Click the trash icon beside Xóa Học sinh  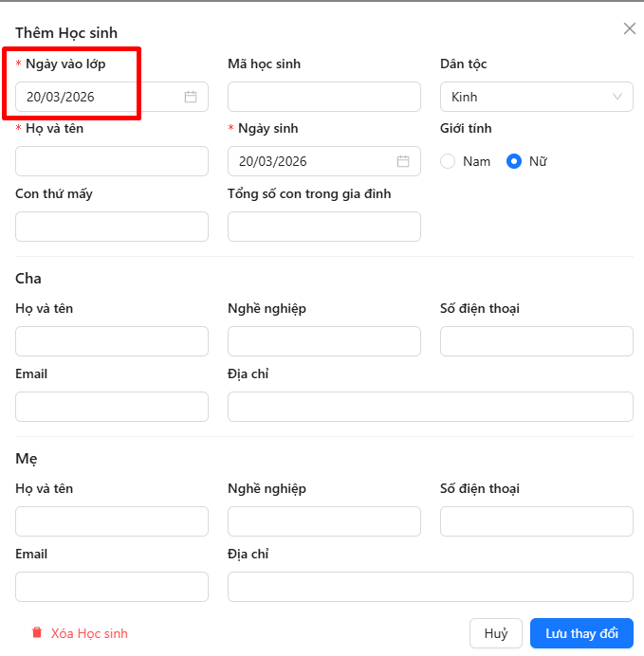click(37, 633)
